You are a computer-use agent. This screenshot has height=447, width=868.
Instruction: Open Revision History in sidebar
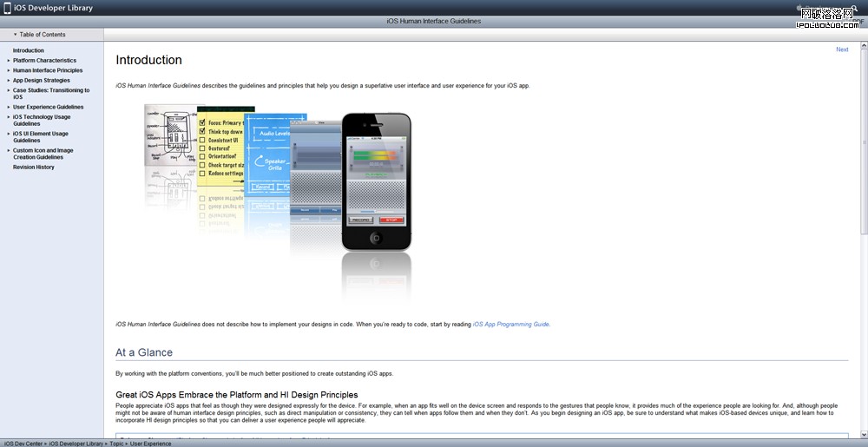point(34,167)
